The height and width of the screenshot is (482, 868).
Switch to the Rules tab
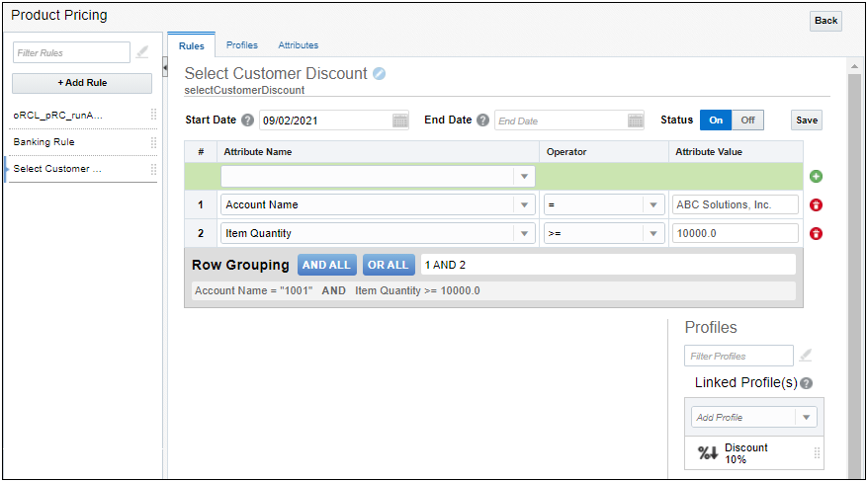(x=192, y=45)
